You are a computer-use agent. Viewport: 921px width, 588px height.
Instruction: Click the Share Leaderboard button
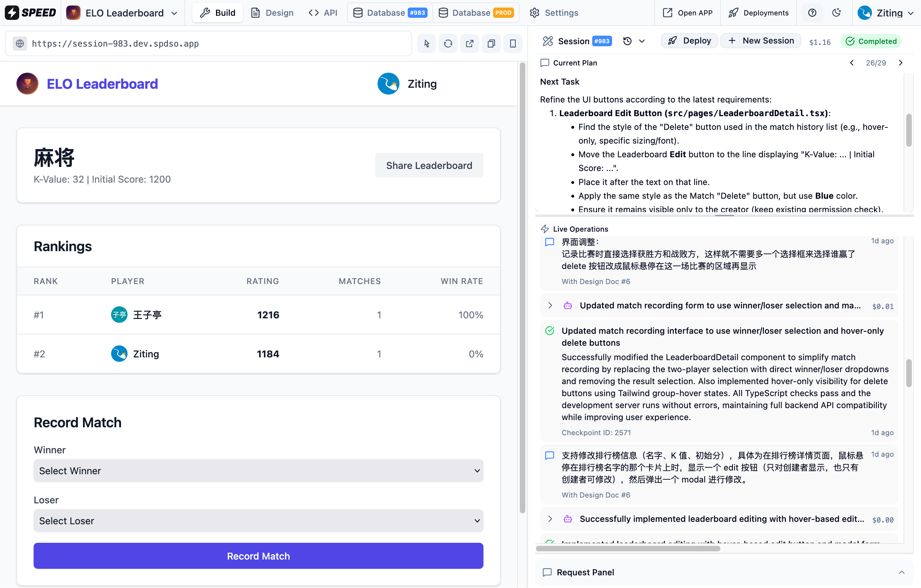(429, 165)
